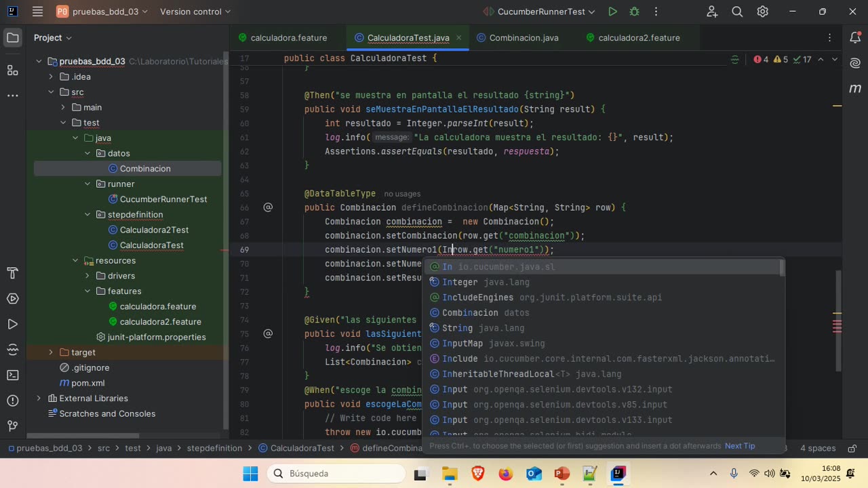
Task: Click stepdefinition in the breadcrumb bar
Action: (x=214, y=448)
